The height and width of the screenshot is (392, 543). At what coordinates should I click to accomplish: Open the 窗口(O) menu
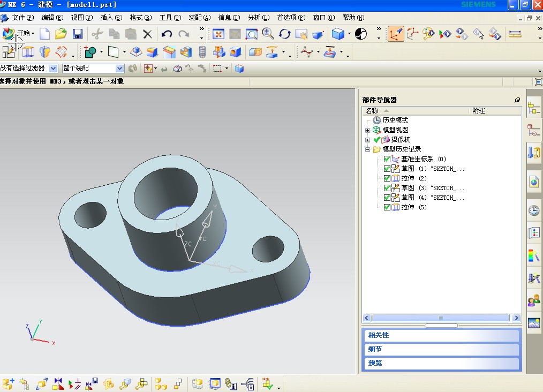tap(324, 18)
